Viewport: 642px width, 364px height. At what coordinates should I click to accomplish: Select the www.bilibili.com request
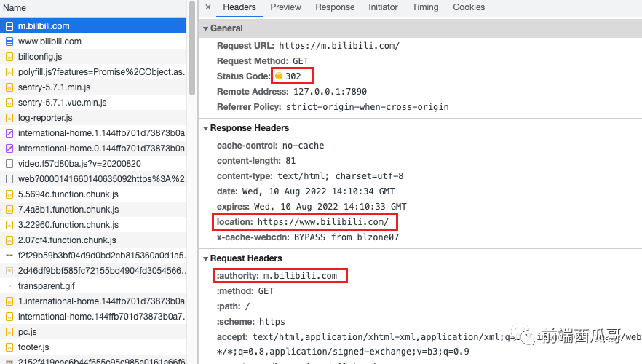click(x=93, y=41)
